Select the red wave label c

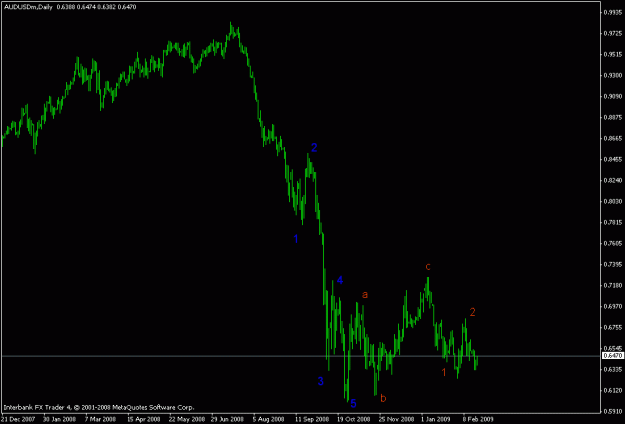click(428, 266)
